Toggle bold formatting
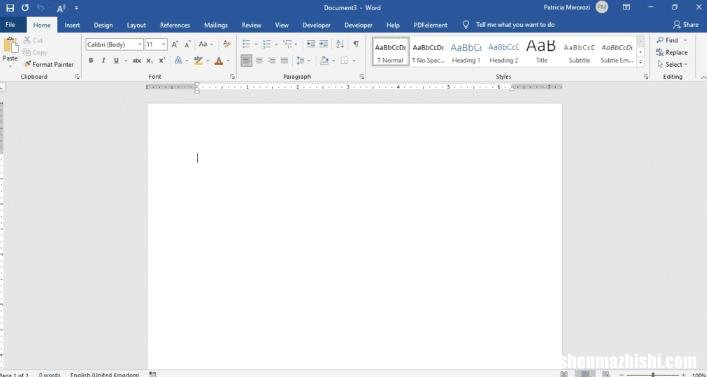The width and height of the screenshot is (707, 377). (x=91, y=60)
